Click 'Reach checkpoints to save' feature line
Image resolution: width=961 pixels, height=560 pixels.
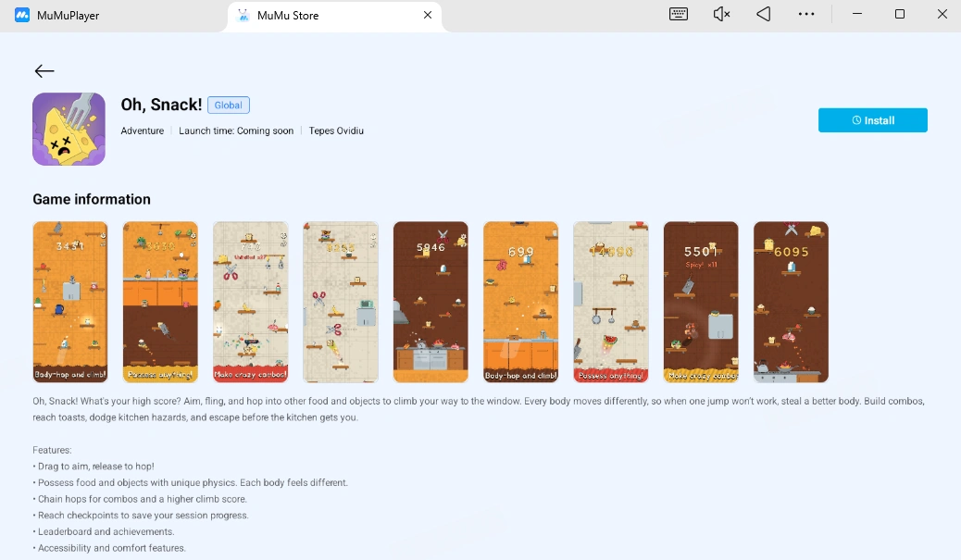(x=141, y=516)
